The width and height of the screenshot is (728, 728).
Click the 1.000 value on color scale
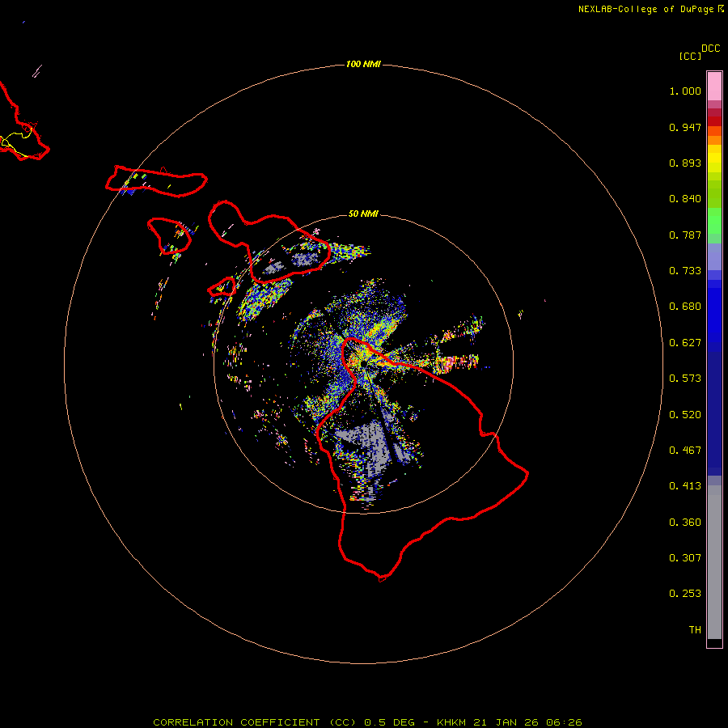pyautogui.click(x=685, y=91)
